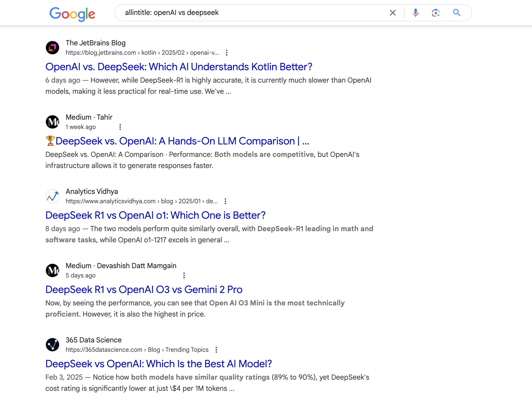
Task: Click Medium favicon for Devashish Datt Mamgain
Action: pos(52,270)
